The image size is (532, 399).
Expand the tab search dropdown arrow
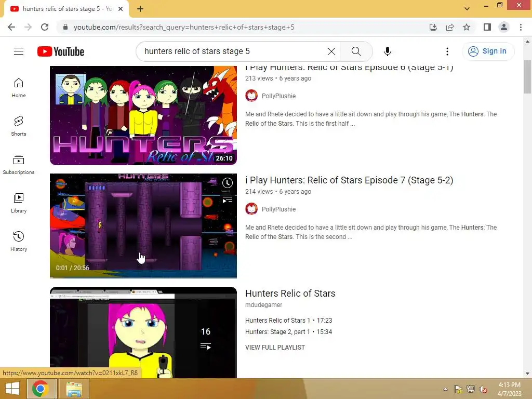467,9
